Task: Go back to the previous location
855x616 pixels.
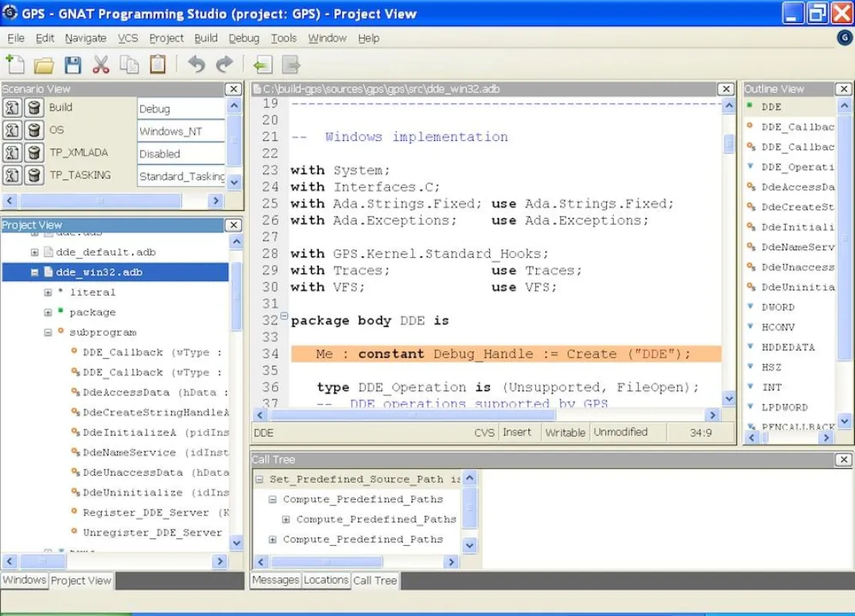Action: [263, 65]
